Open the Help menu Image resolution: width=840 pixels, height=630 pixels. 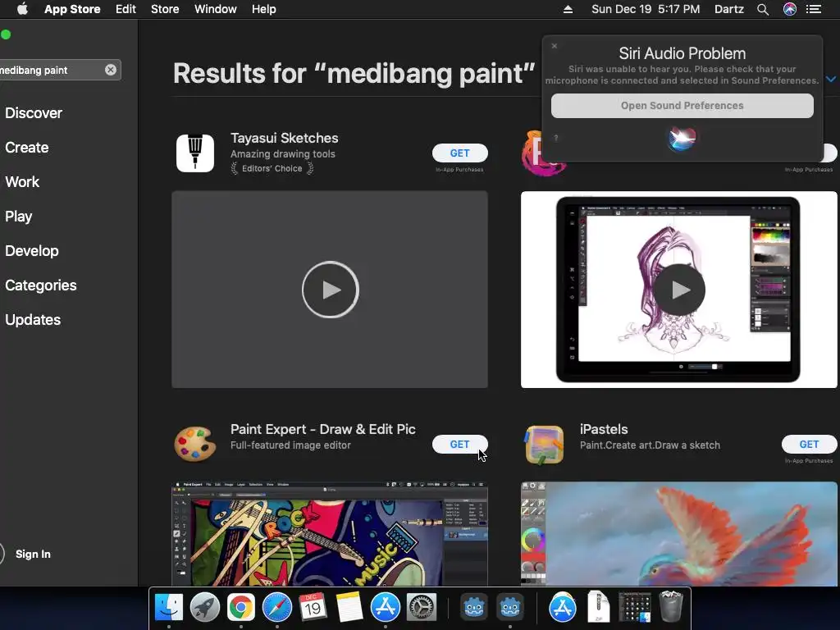point(264,9)
